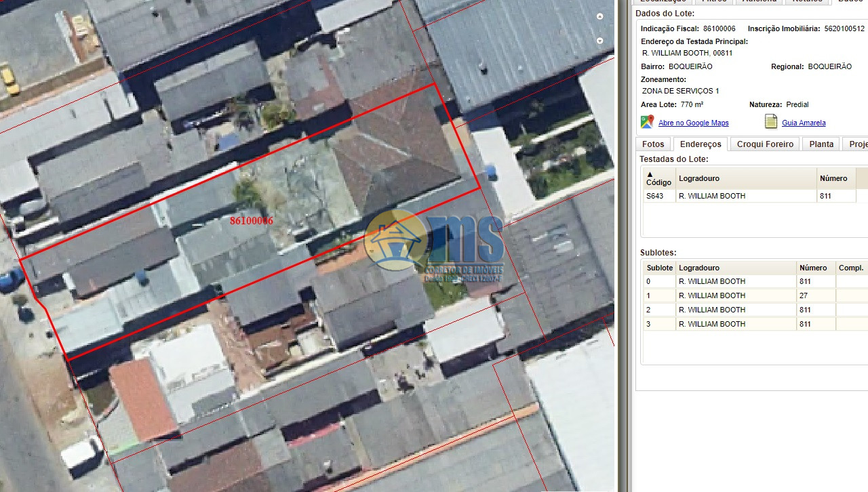Select the S643 code cell
The image size is (868, 492).
(x=659, y=196)
